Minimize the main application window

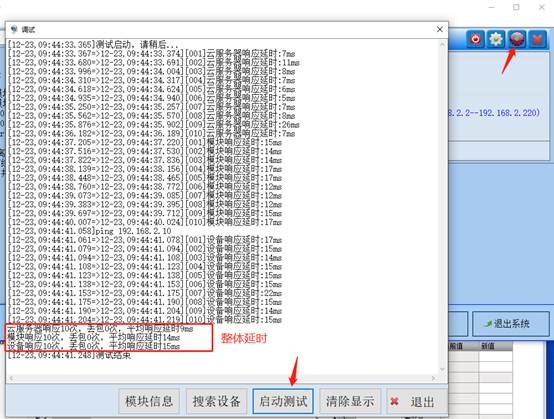(x=492, y=7)
